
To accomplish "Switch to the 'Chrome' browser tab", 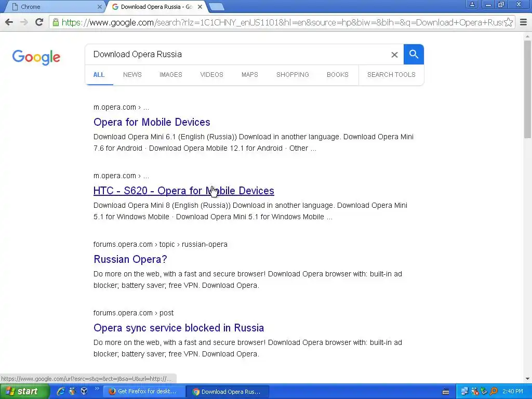I will pos(56,7).
